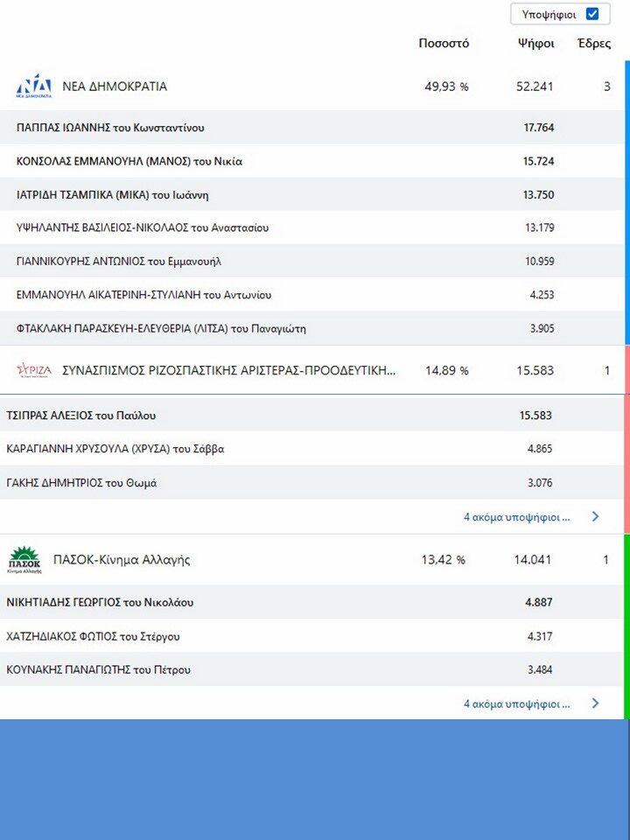Expand 4 more ΠΑΣΟΚ candidates chevron
This screenshot has height=840, width=630.
point(596,703)
